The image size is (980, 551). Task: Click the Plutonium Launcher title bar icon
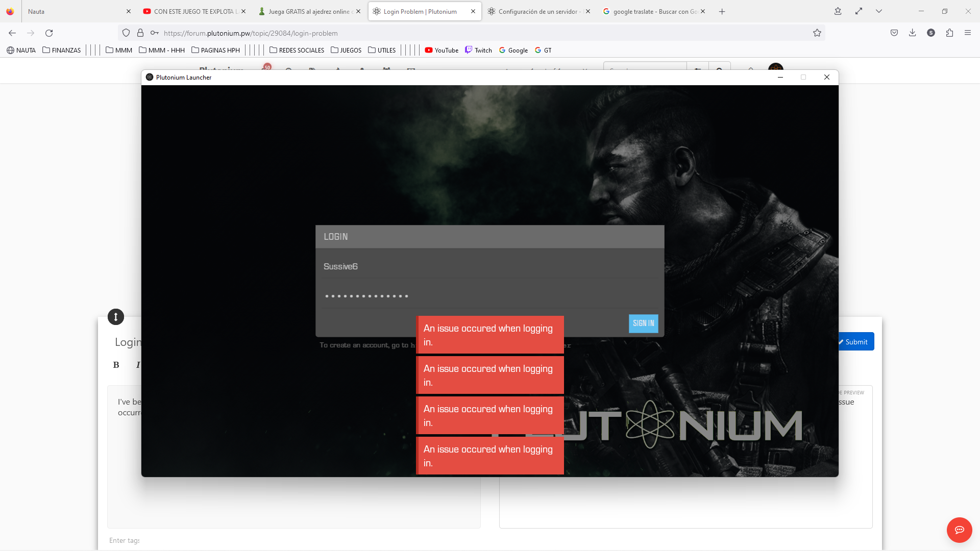coord(150,77)
